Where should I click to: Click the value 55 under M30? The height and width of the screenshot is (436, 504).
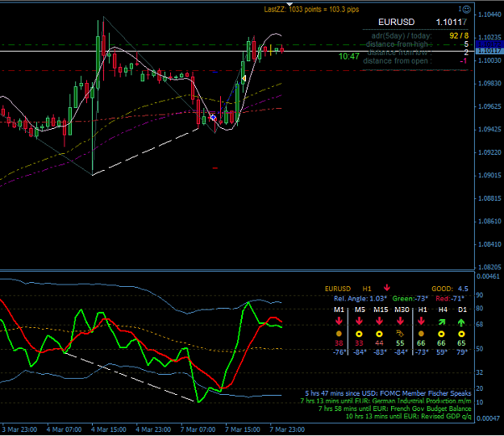400,343
